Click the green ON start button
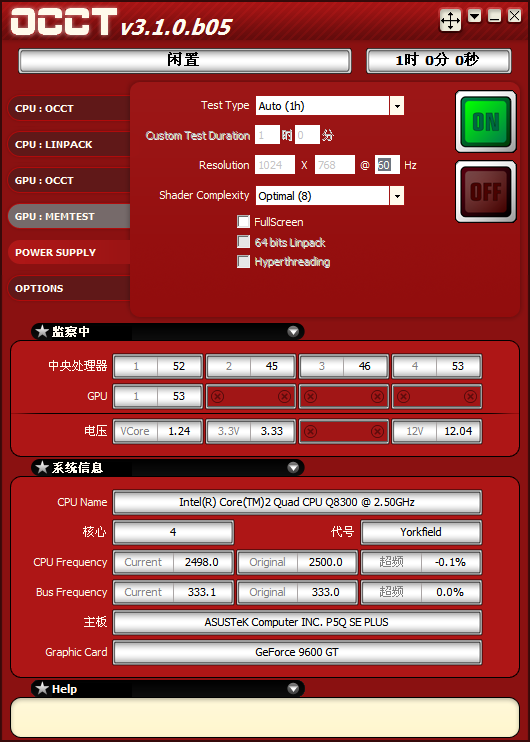530x742 pixels. coord(486,122)
